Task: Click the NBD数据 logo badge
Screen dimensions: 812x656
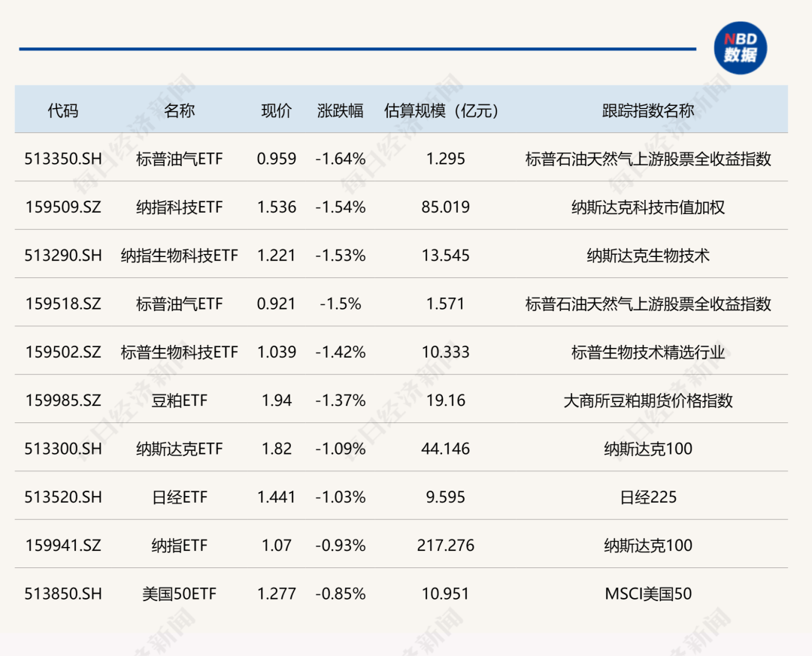Action: 740,48
